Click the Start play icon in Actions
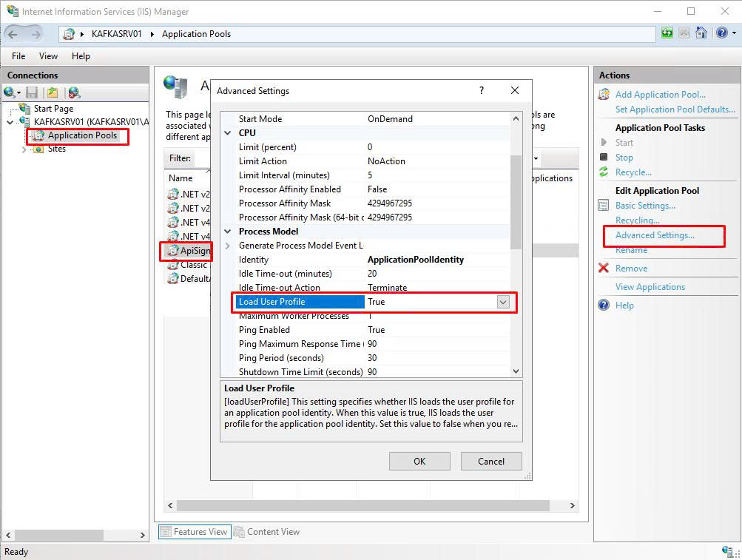This screenshot has width=742, height=560. tap(604, 143)
